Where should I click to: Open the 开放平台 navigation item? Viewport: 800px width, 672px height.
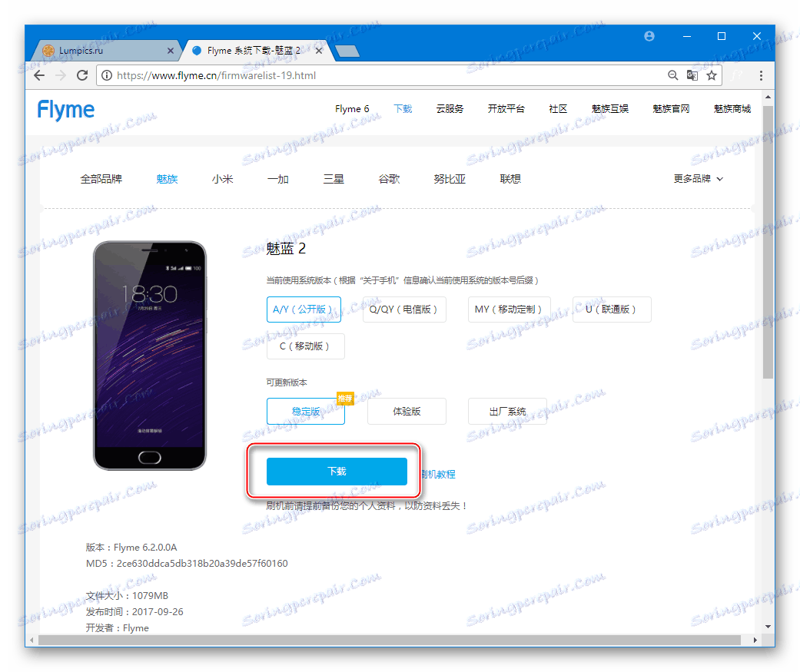coord(506,108)
